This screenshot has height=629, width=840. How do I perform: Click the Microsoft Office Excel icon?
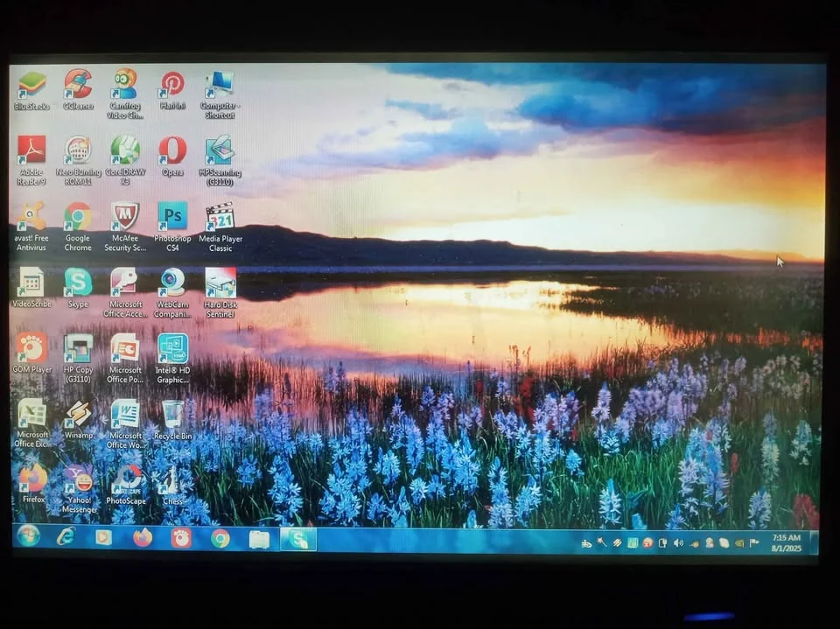point(32,423)
